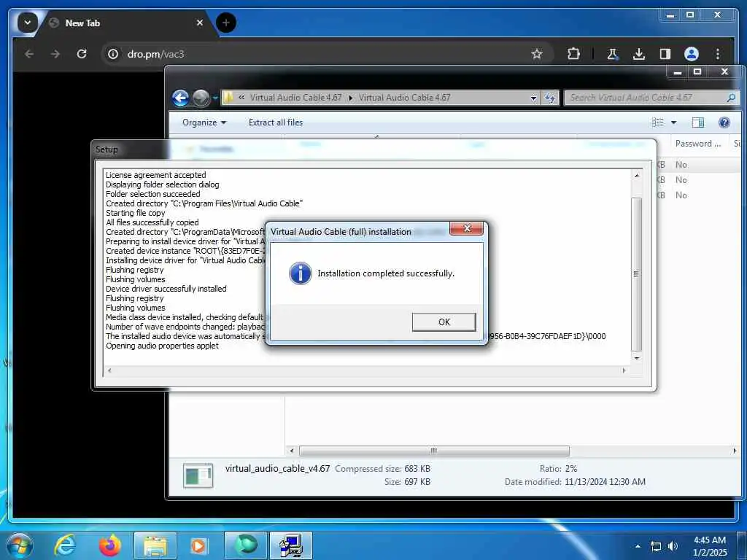Open address bar history dropdown in Explorer

(533, 98)
